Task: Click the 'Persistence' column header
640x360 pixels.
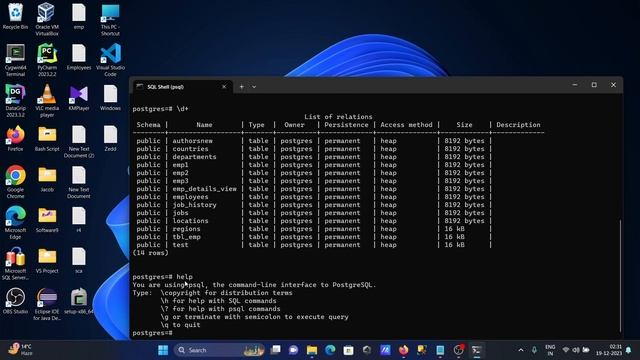Action: [346, 125]
